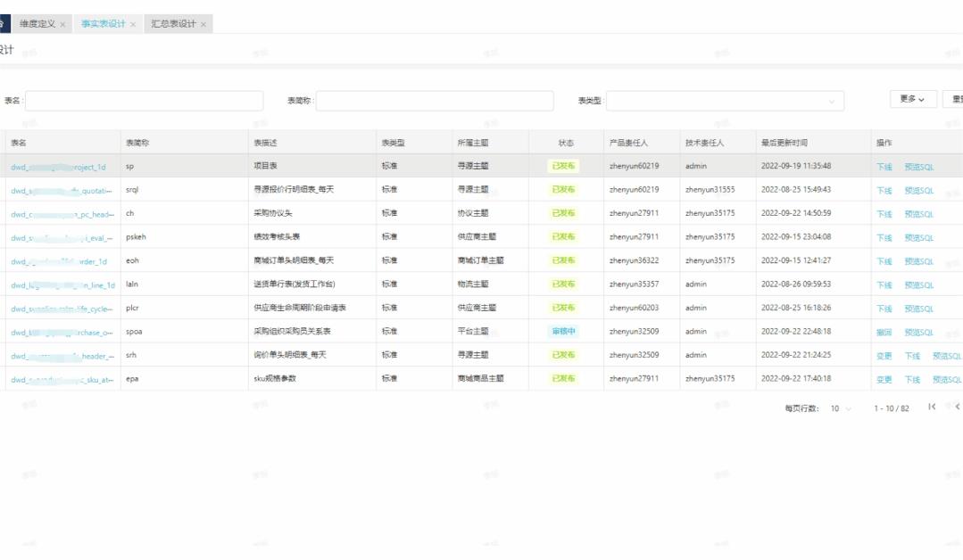This screenshot has width=963, height=560.
Task: Close the 汇总表设计 tab
Action: click(203, 24)
